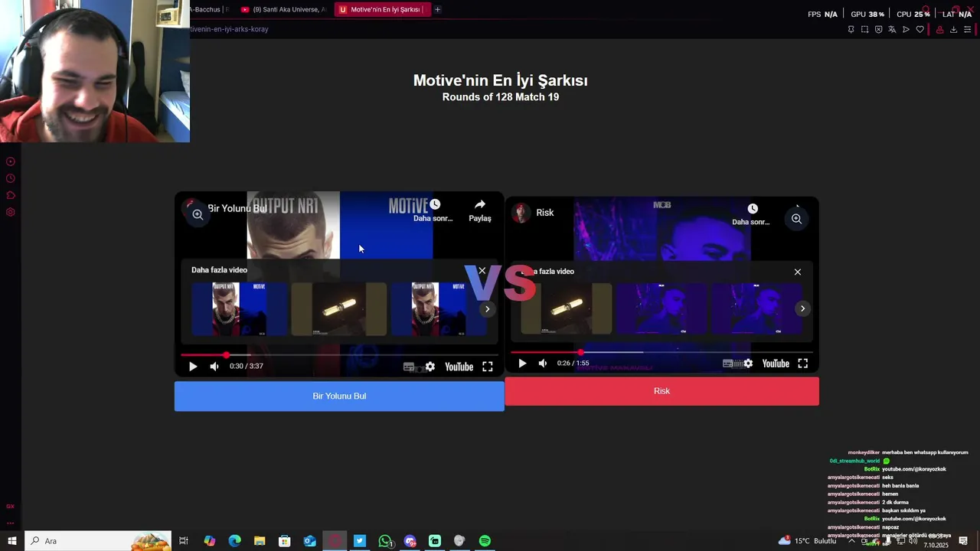Expand hidden system tray icons
Image resolution: width=980 pixels, height=551 pixels.
851,540
